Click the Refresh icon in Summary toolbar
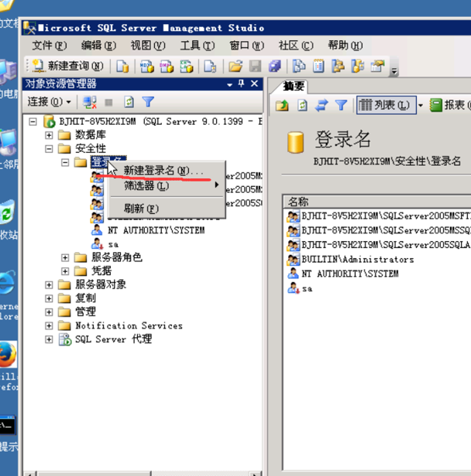471x476 pixels. point(302,105)
